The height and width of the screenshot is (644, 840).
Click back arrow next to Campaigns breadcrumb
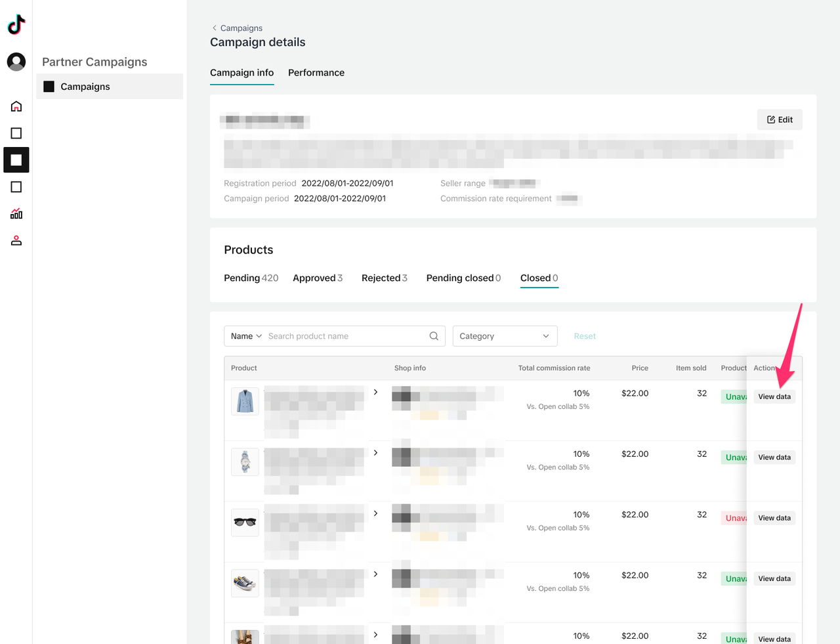click(x=214, y=28)
